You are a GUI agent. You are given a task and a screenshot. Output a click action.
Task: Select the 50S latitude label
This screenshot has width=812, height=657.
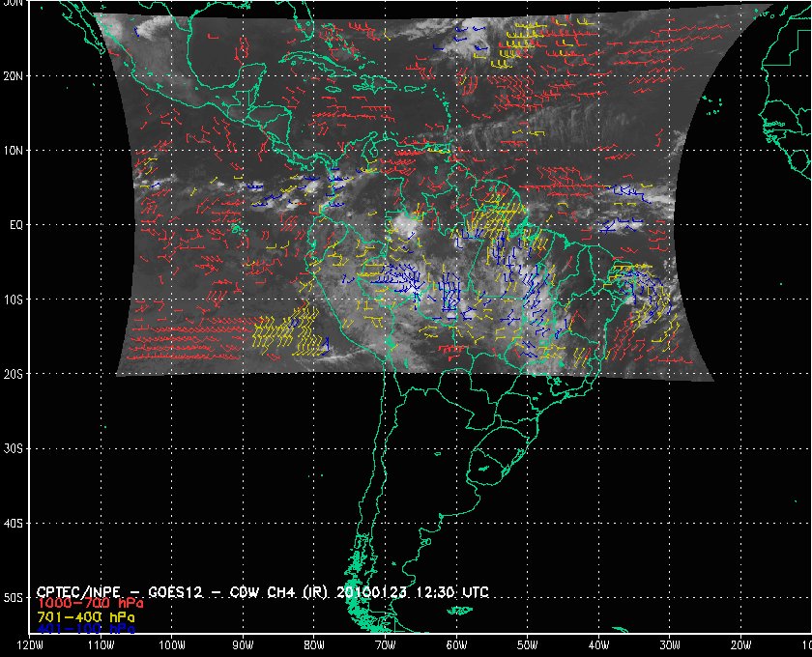(x=14, y=597)
